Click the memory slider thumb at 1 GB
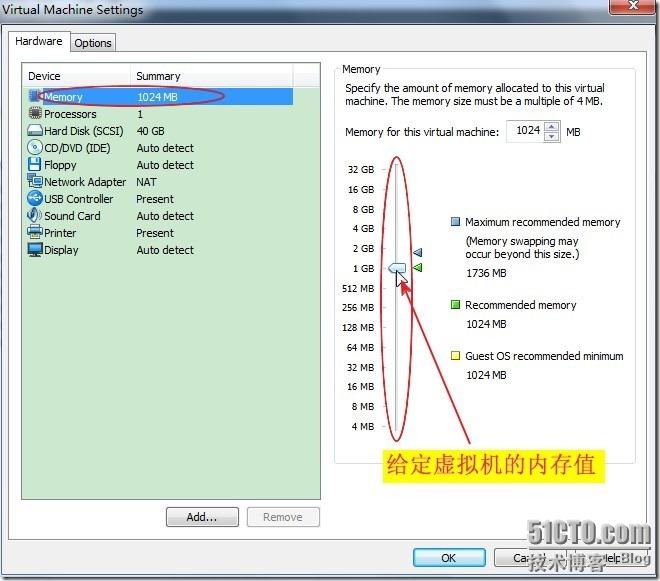 click(x=397, y=268)
